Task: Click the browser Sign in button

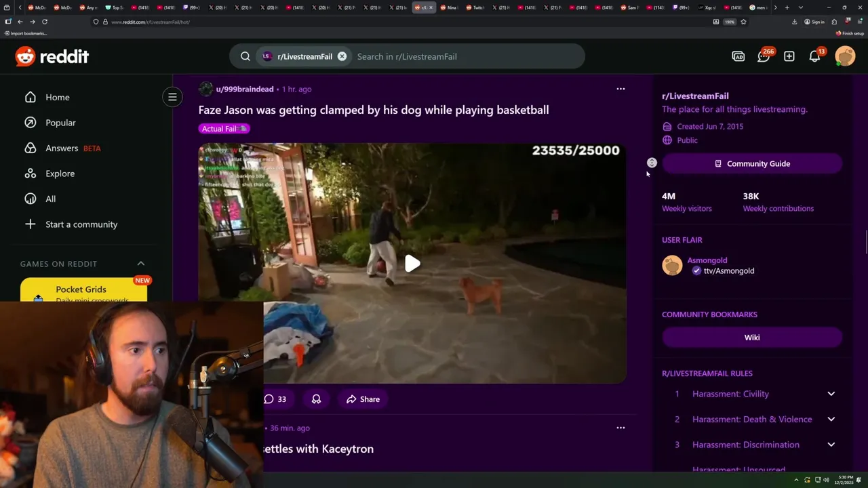Action: tap(814, 22)
